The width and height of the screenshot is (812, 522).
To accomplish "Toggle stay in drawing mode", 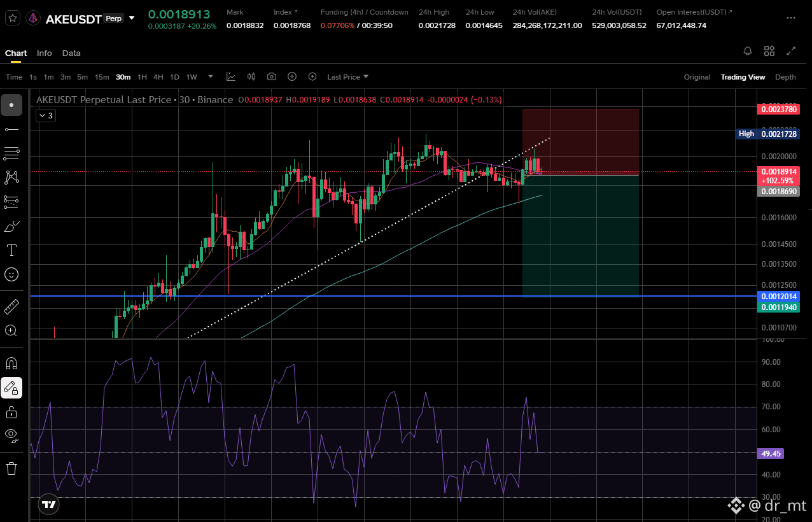I will (11, 388).
